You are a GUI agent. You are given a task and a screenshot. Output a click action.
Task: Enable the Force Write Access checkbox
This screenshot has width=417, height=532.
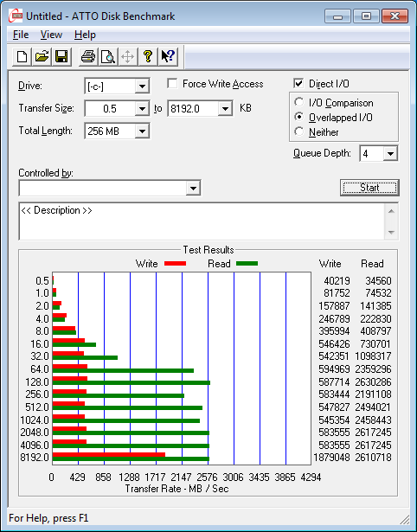point(172,83)
